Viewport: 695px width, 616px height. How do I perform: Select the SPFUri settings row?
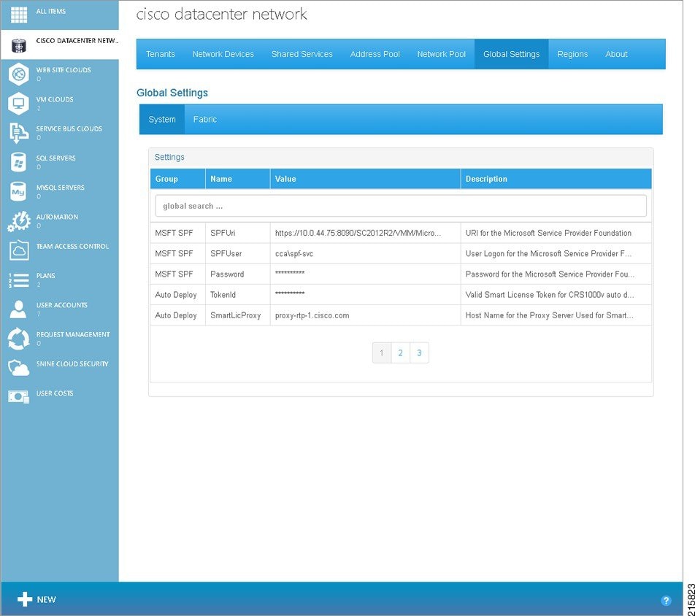pos(329,233)
